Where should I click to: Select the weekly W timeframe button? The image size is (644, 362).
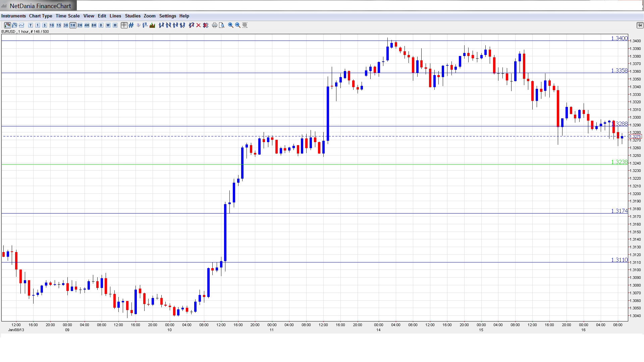pos(108,25)
